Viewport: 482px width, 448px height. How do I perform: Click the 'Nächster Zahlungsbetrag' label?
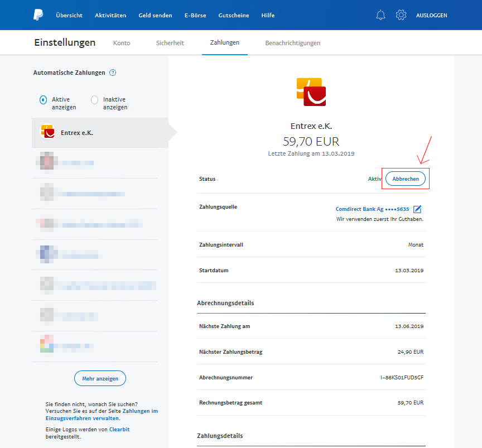pyautogui.click(x=230, y=351)
